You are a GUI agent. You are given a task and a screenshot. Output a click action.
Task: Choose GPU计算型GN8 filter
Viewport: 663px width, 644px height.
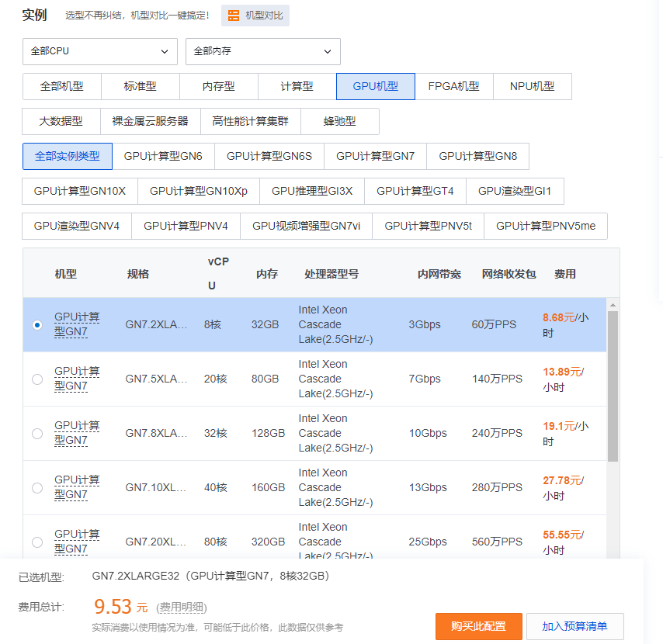pyautogui.click(x=477, y=157)
